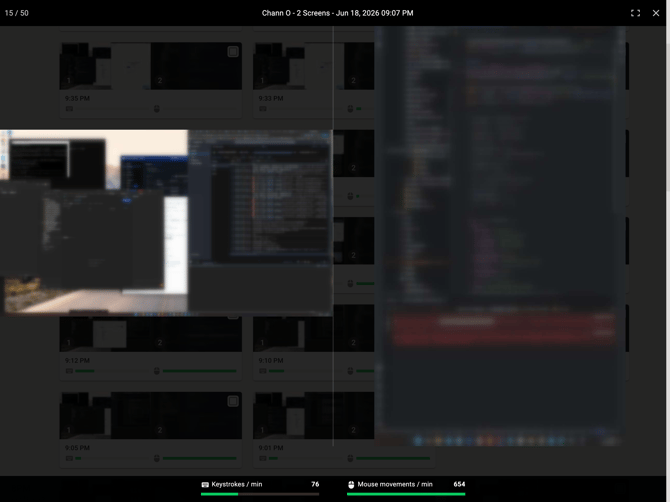Click the mouse icon on the 9:12 PM card

click(157, 371)
